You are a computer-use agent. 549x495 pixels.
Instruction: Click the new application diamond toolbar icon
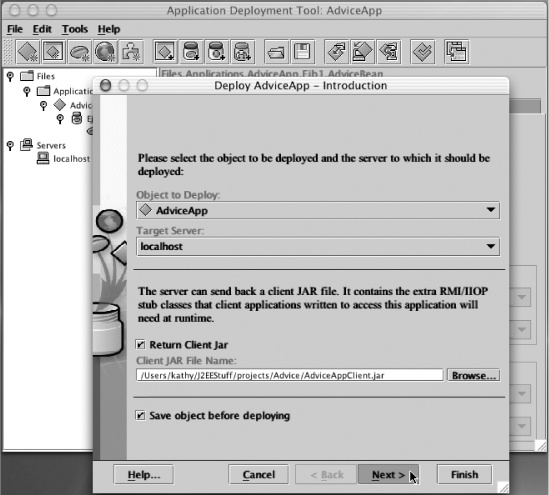(x=28, y=52)
